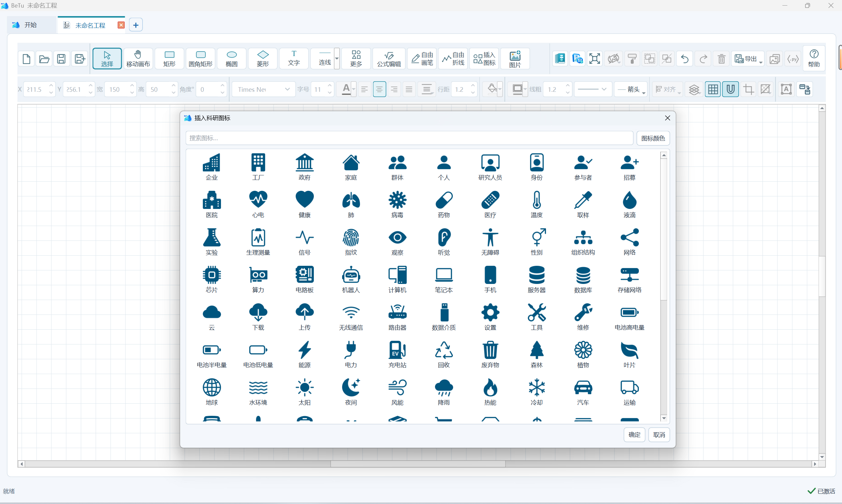Enable right text alignment
The image size is (842, 504).
pos(394,89)
